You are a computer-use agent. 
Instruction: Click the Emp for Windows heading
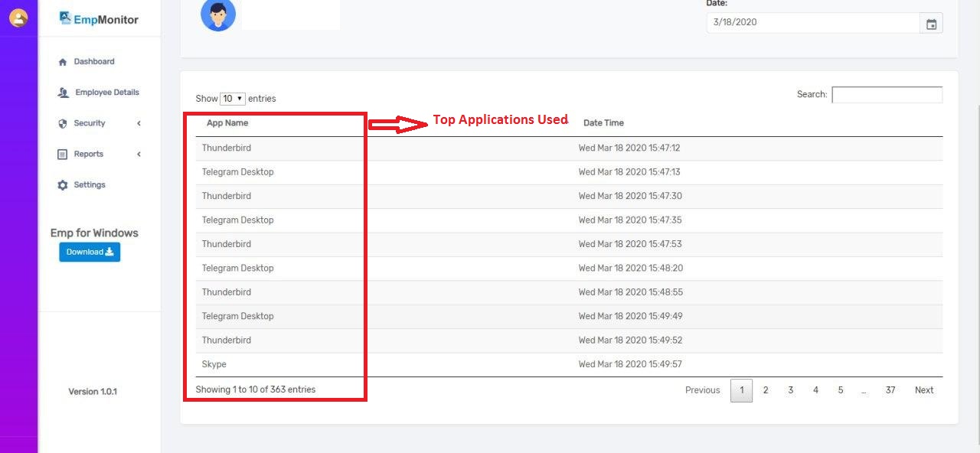(x=94, y=233)
